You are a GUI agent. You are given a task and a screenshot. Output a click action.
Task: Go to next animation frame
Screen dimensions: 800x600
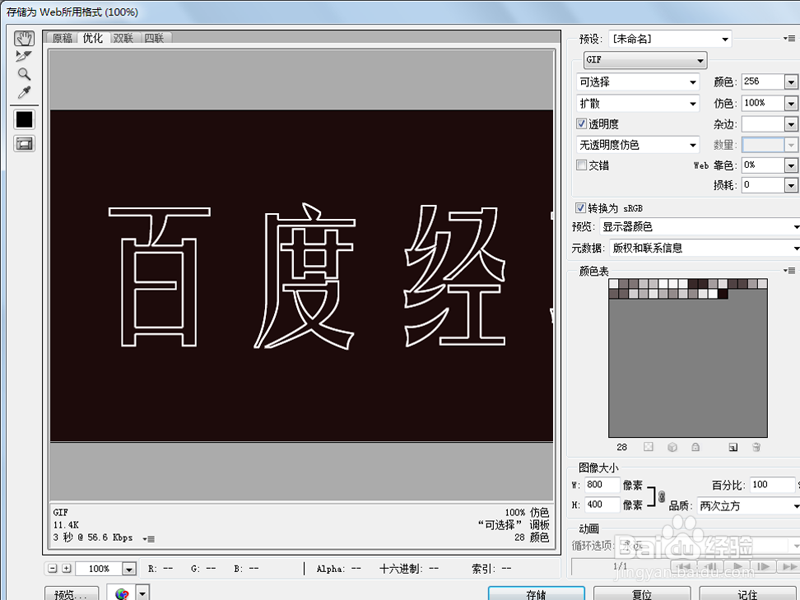click(x=764, y=567)
